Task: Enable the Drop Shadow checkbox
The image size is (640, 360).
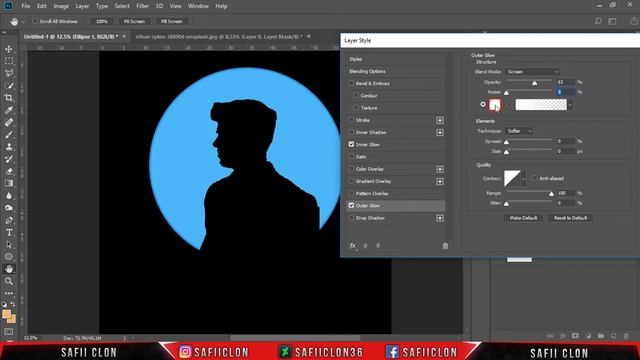Action: tap(351, 218)
